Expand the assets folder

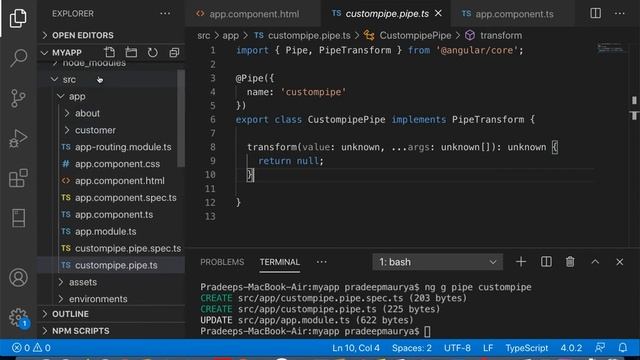click(110, 282)
